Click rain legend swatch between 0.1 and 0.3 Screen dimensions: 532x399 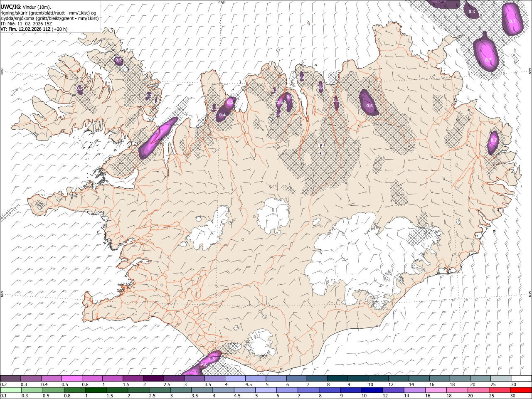pos(10,390)
